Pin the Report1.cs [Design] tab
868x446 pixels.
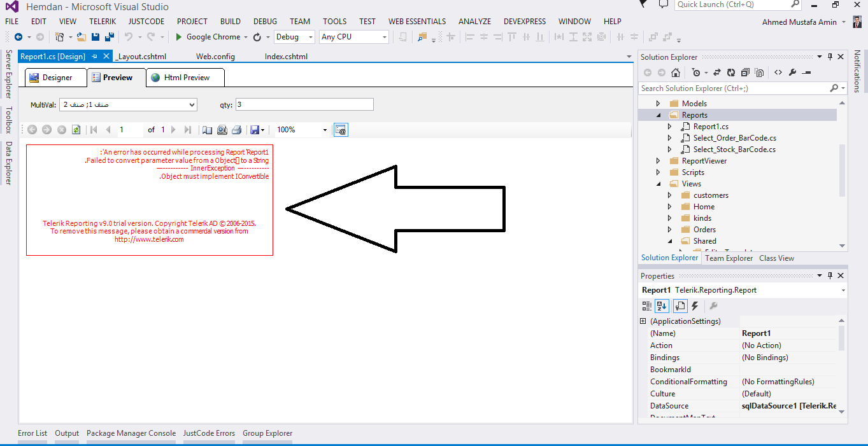click(x=94, y=57)
